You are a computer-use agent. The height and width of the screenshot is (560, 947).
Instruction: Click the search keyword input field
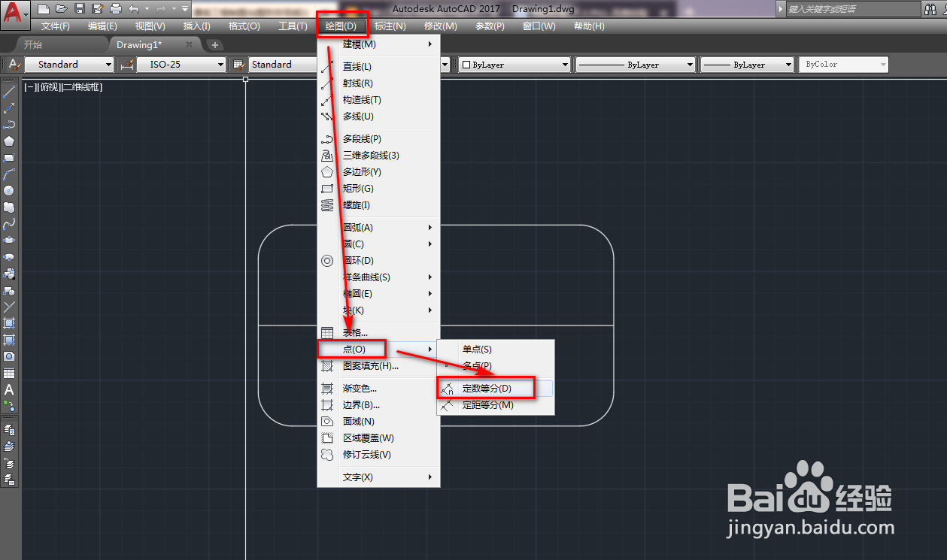click(852, 9)
